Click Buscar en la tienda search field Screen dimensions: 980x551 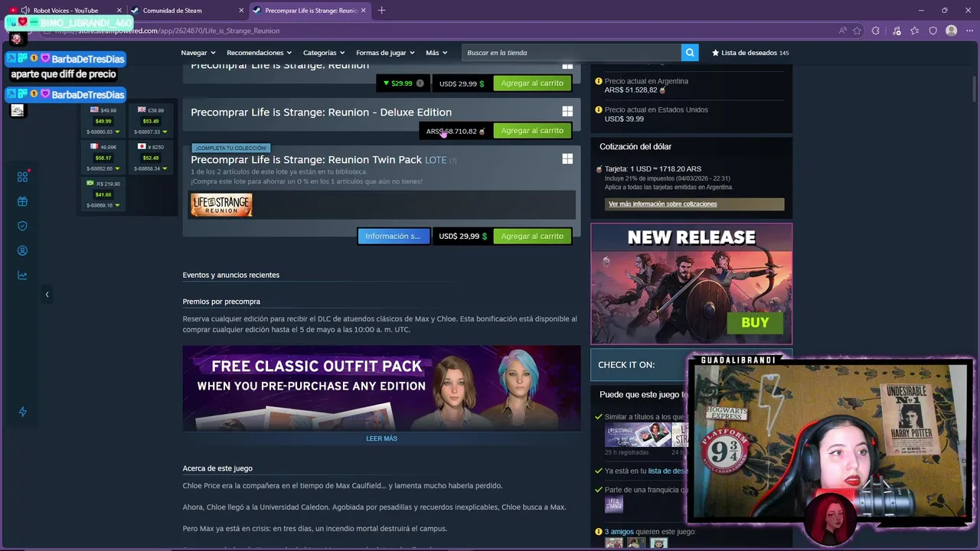(571, 53)
